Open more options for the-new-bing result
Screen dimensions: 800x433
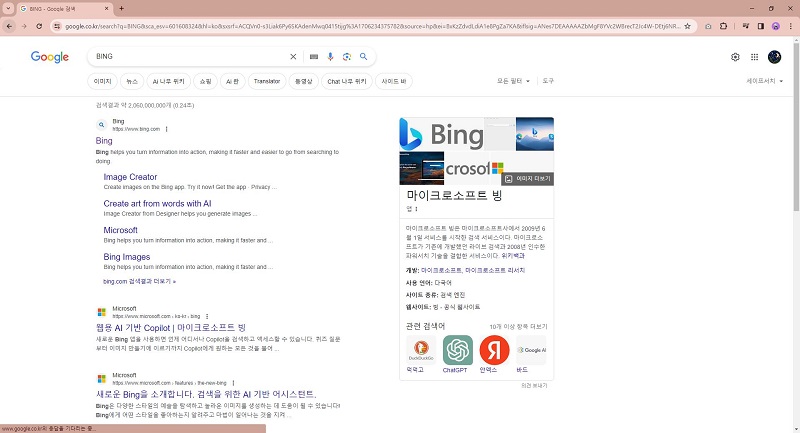[x=233, y=383]
